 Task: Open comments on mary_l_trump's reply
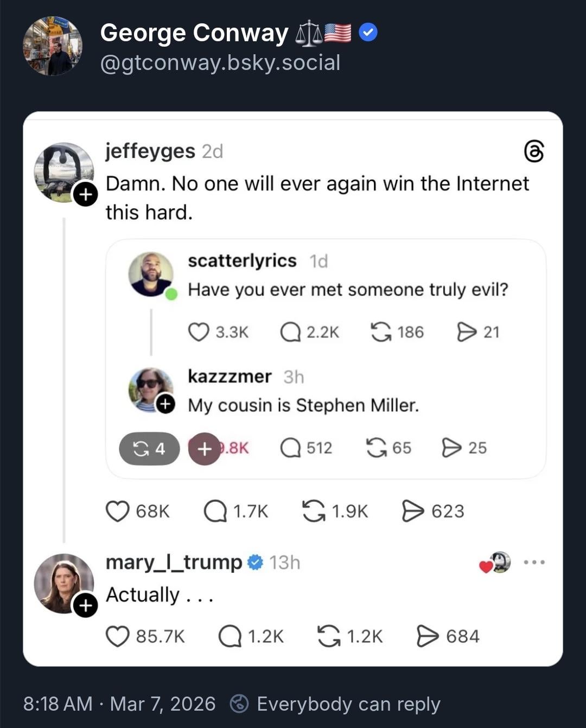tap(230, 636)
